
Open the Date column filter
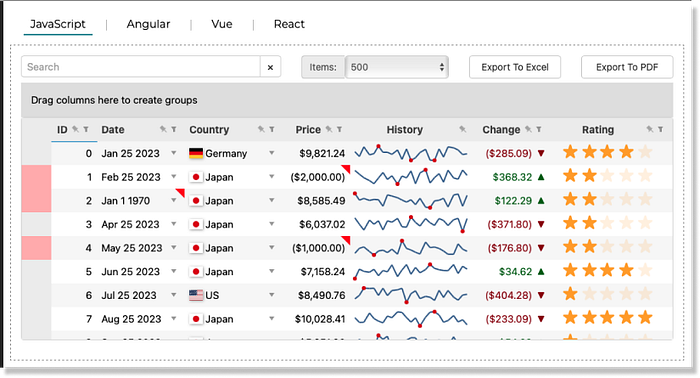point(174,129)
